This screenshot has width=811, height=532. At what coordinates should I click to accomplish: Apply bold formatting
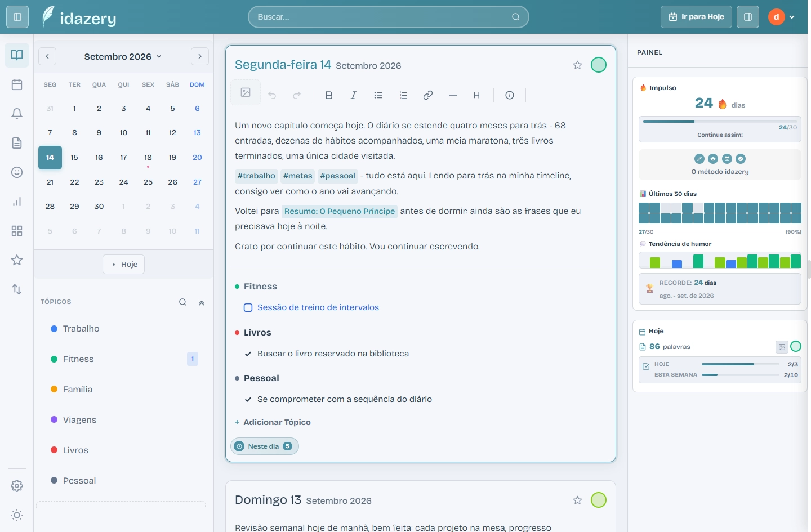329,95
